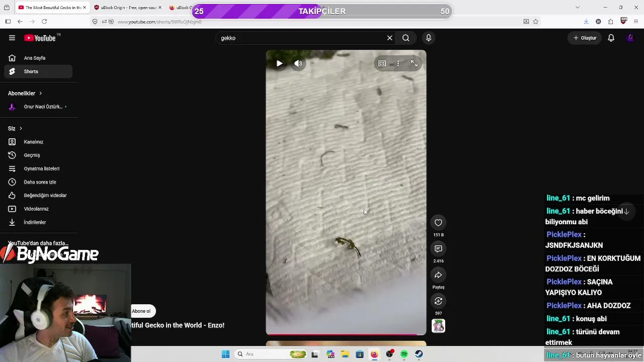Open the Firefox downloads panel
Image resolution: width=644 pixels, height=362 pixels.
click(x=586, y=22)
